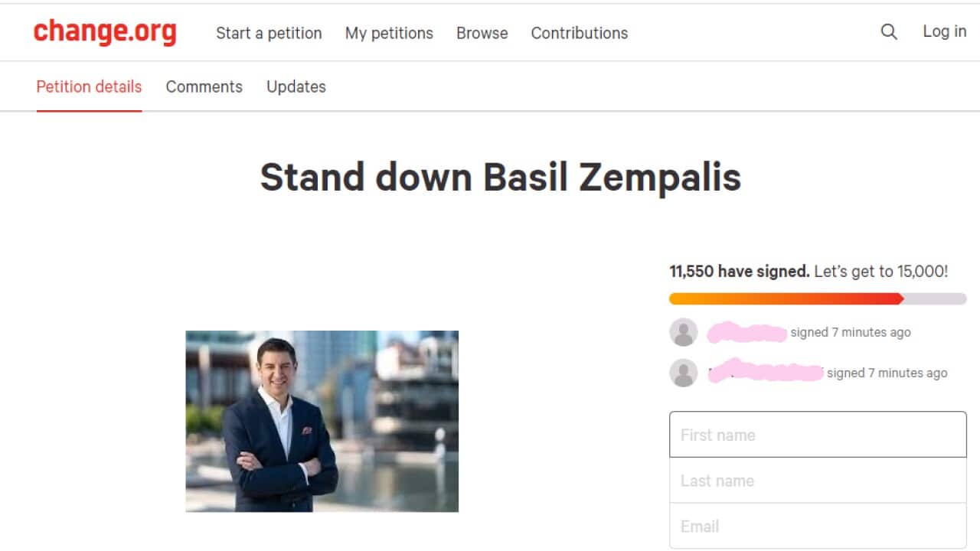980x551 pixels.
Task: Click the change.org logo
Action: (x=105, y=32)
